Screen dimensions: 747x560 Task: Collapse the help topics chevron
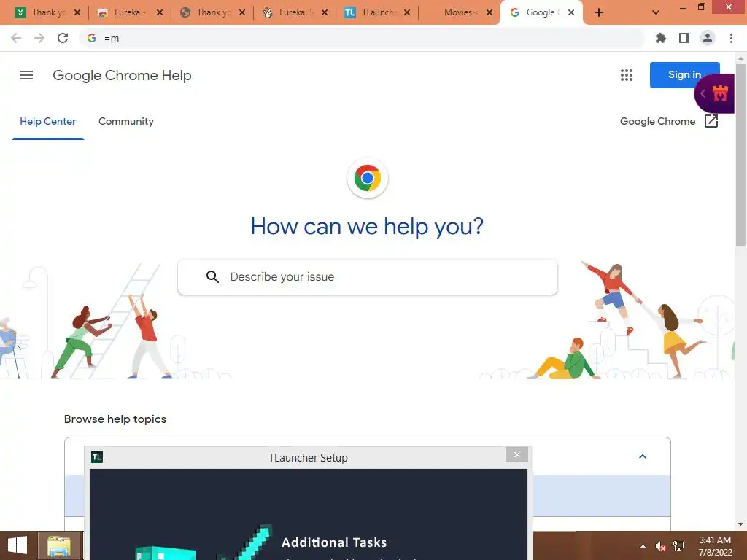[x=642, y=456]
